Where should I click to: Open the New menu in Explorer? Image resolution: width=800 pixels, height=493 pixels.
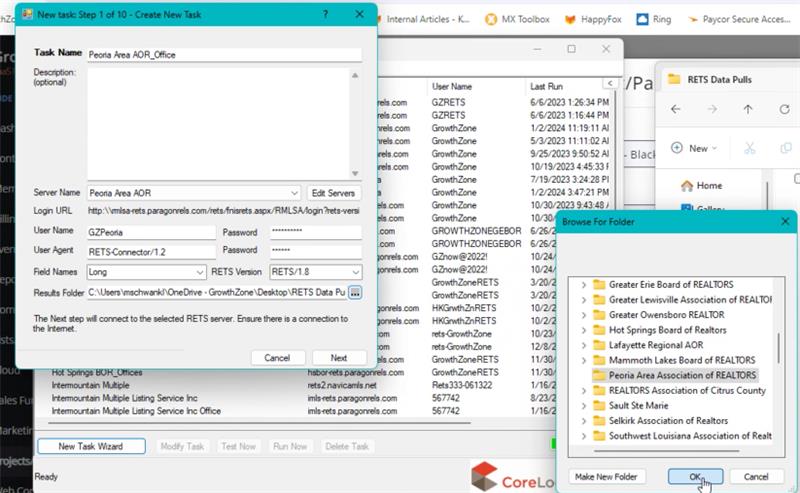(x=689, y=148)
